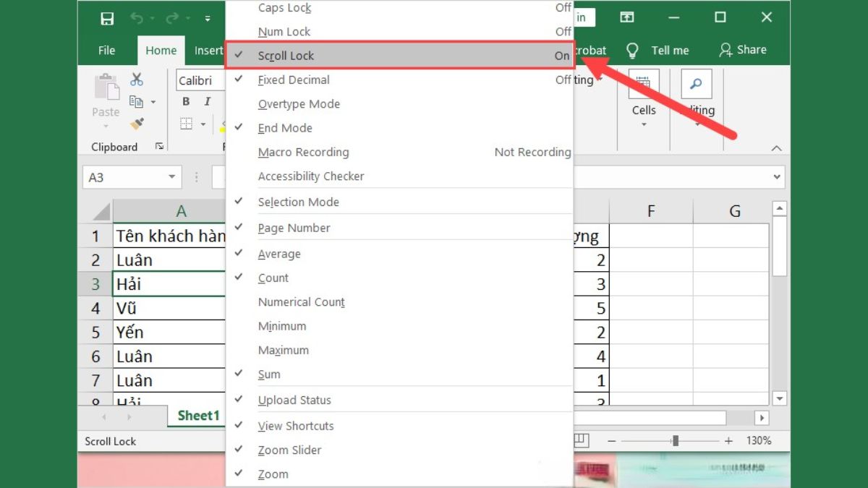Click the Paste clipboard icon
The width and height of the screenshot is (868, 488).
(106, 87)
